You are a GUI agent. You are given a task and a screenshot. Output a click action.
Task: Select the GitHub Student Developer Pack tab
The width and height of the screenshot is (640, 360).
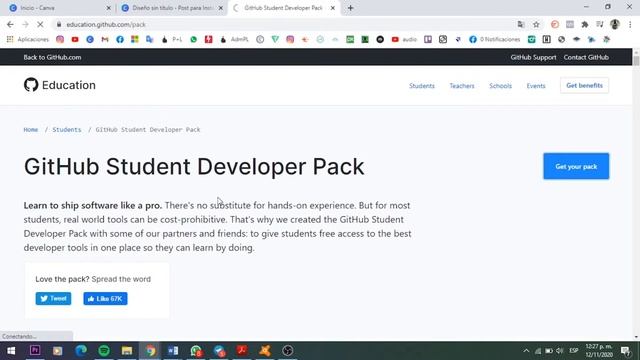pyautogui.click(x=284, y=8)
